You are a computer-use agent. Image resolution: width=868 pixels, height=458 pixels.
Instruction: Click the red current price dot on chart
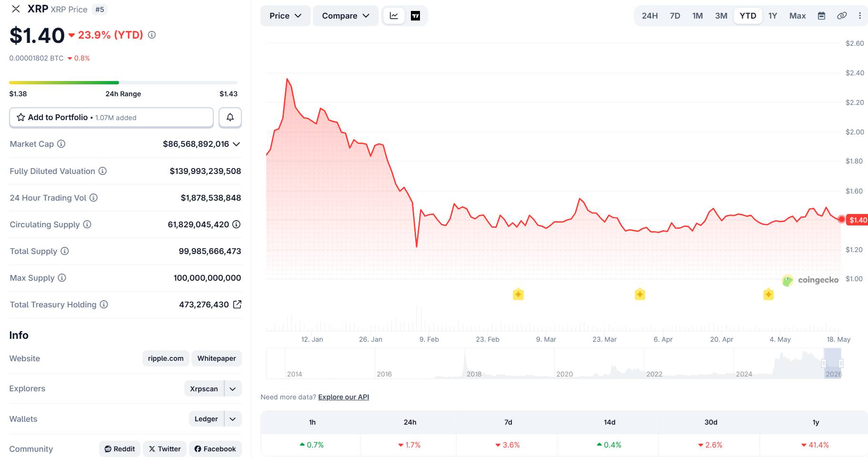(x=841, y=219)
